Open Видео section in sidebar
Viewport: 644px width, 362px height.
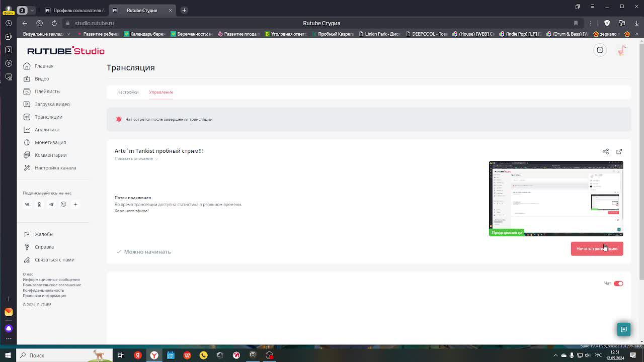[36, 78]
